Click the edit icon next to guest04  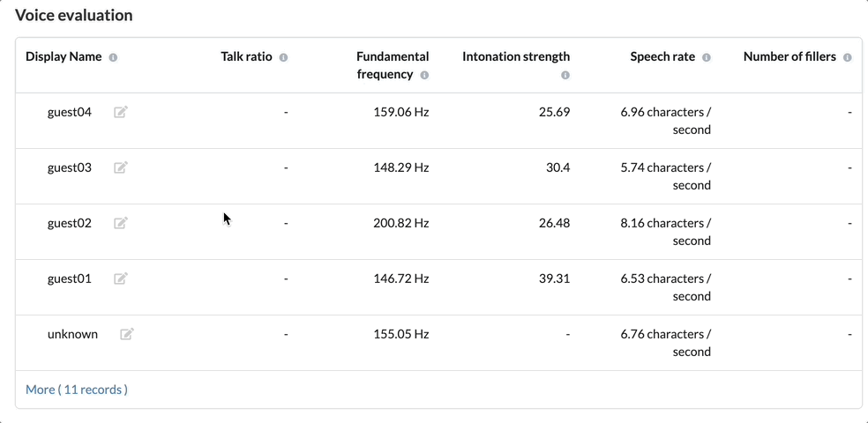(x=121, y=112)
